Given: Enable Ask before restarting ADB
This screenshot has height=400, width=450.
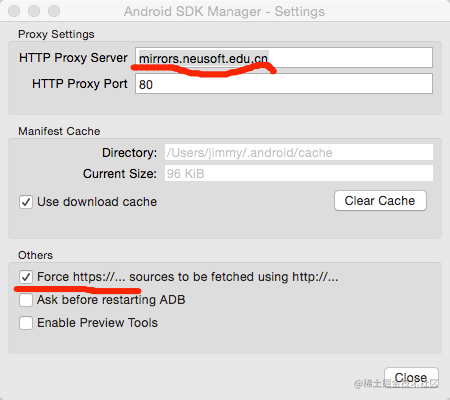Looking at the screenshot, I should point(26,300).
